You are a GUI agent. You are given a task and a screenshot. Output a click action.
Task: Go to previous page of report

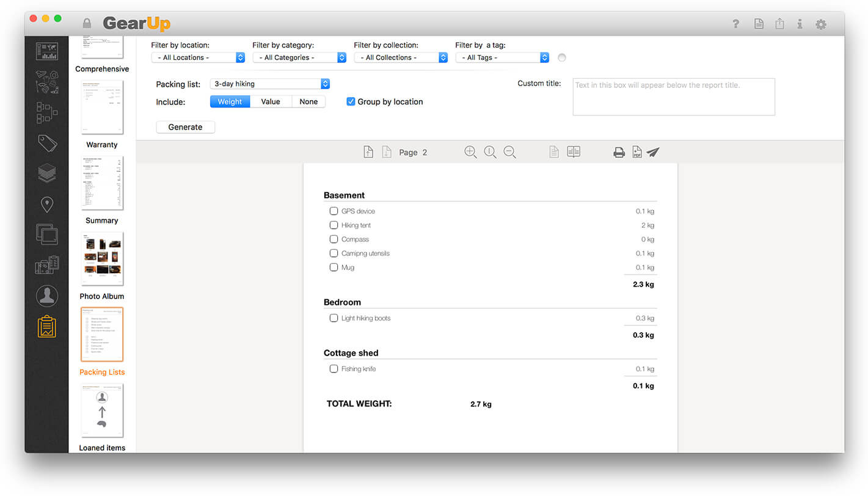368,153
